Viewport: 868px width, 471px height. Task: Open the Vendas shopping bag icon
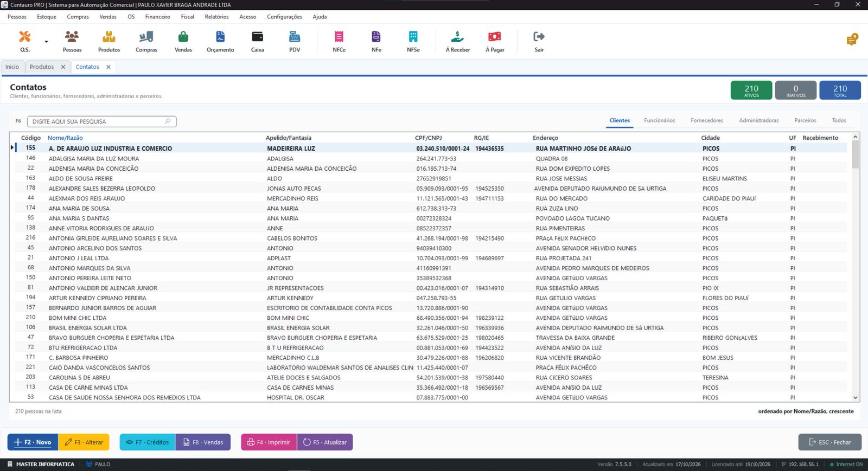pos(183,41)
